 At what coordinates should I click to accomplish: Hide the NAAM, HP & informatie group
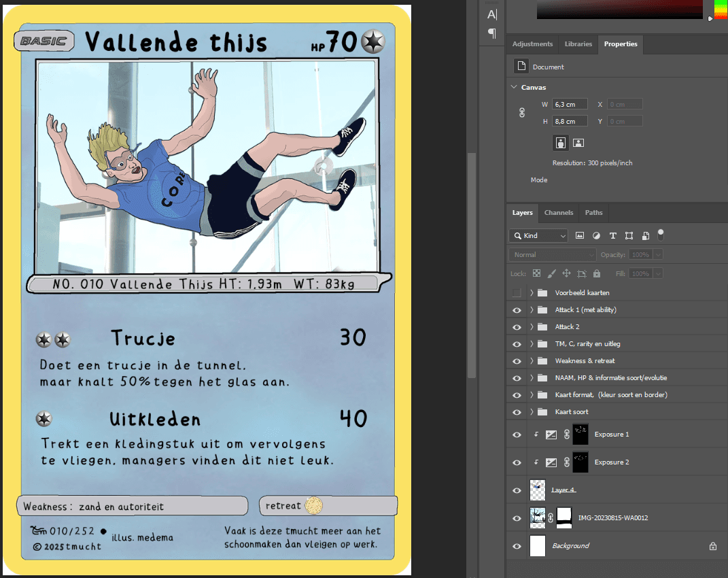tap(517, 378)
